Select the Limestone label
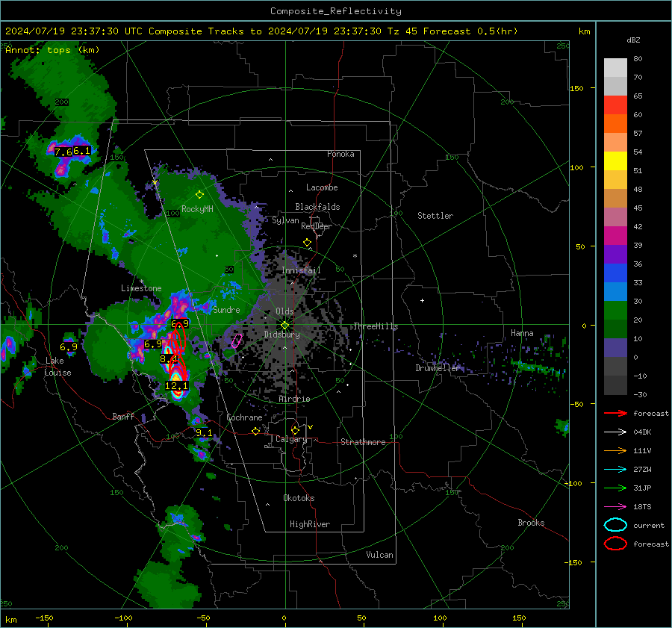This screenshot has width=672, height=628. tap(141, 288)
